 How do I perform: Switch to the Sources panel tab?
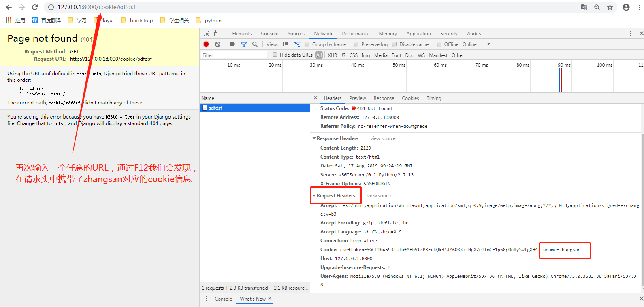296,34
